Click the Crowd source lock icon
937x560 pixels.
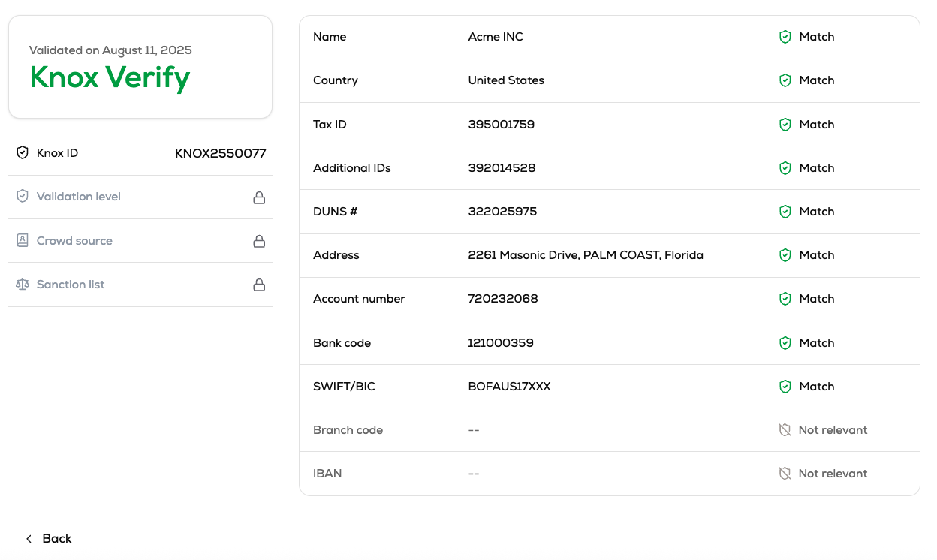point(259,241)
